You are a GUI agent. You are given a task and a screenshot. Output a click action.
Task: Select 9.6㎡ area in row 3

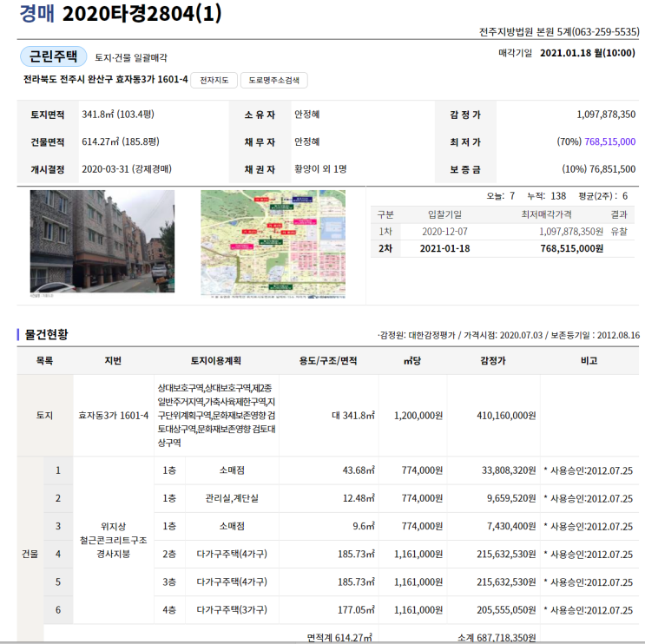(x=364, y=526)
